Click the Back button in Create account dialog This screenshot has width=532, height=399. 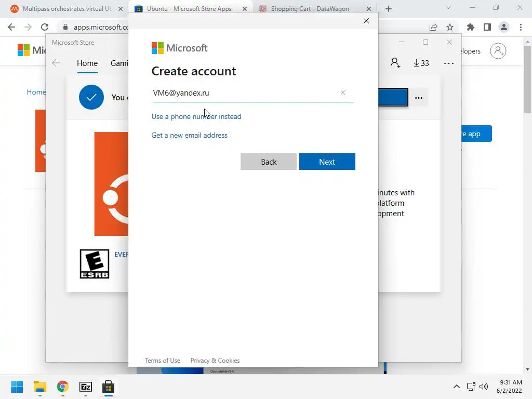tap(269, 162)
